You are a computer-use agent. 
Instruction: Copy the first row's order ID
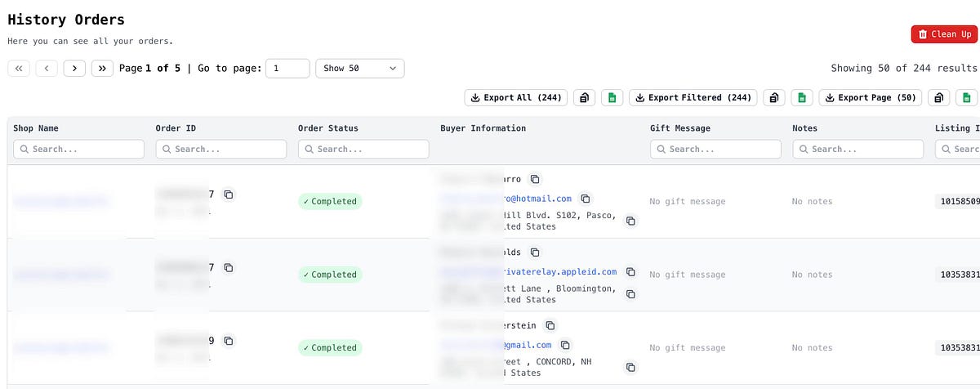point(229,194)
